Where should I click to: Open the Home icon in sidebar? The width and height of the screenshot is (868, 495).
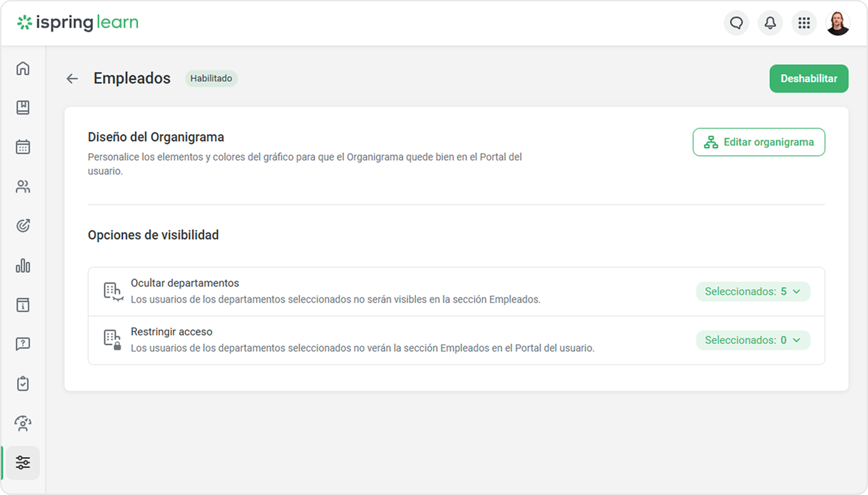(x=23, y=68)
